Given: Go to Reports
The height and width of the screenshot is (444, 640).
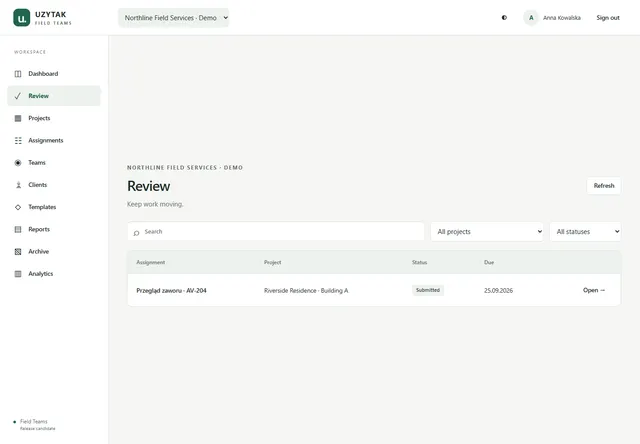Looking at the screenshot, I should pyautogui.click(x=54, y=229).
